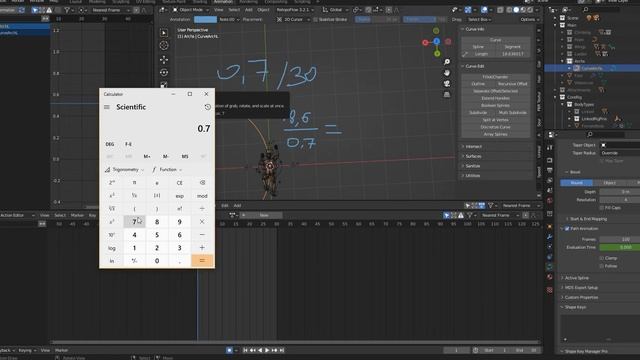Toggle camera view icon in viewport
The height and width of the screenshot is (360, 640).
click(447, 83)
